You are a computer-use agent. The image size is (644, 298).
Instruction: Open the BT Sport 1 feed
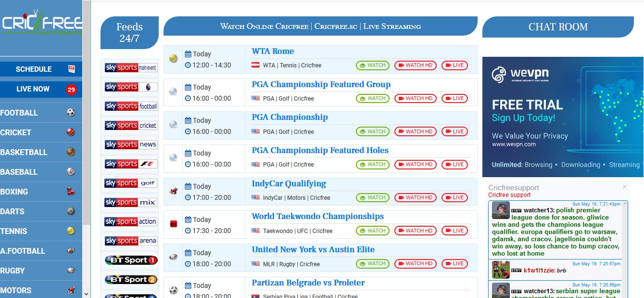pyautogui.click(x=131, y=260)
